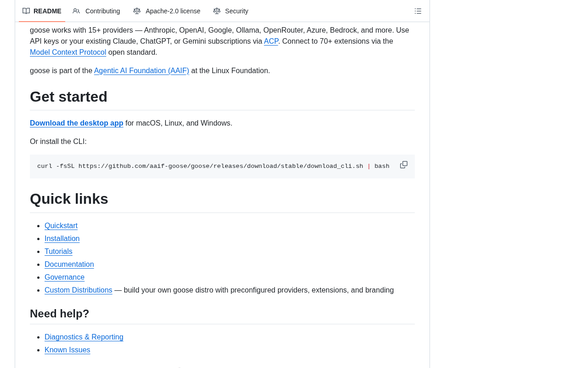Open the Documentation link
The height and width of the screenshot is (368, 588).
pyautogui.click(x=69, y=264)
